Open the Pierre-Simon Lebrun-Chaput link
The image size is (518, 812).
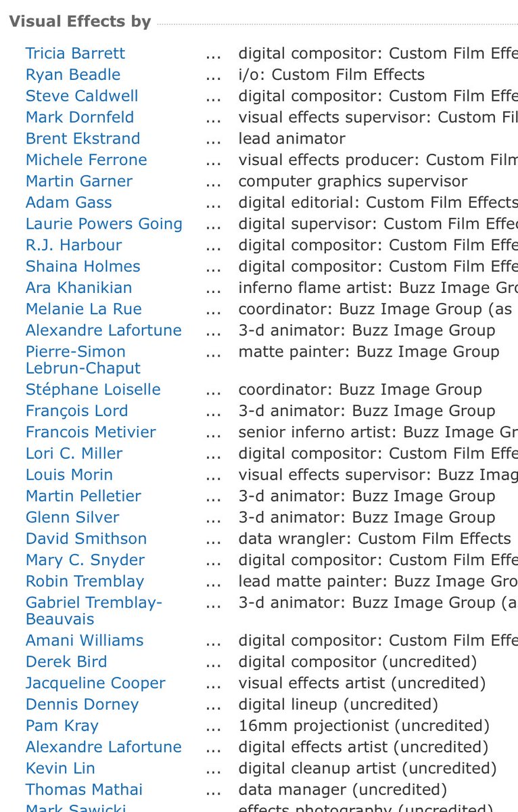pos(83,360)
